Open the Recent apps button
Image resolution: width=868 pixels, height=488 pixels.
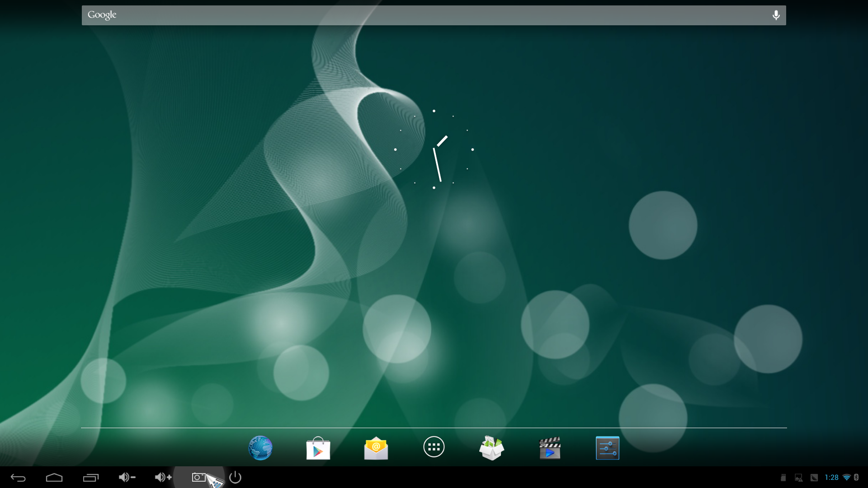click(x=90, y=478)
